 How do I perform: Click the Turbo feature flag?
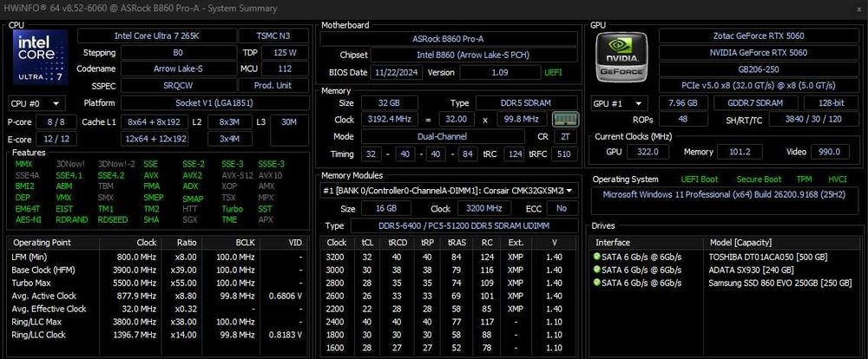pos(233,208)
